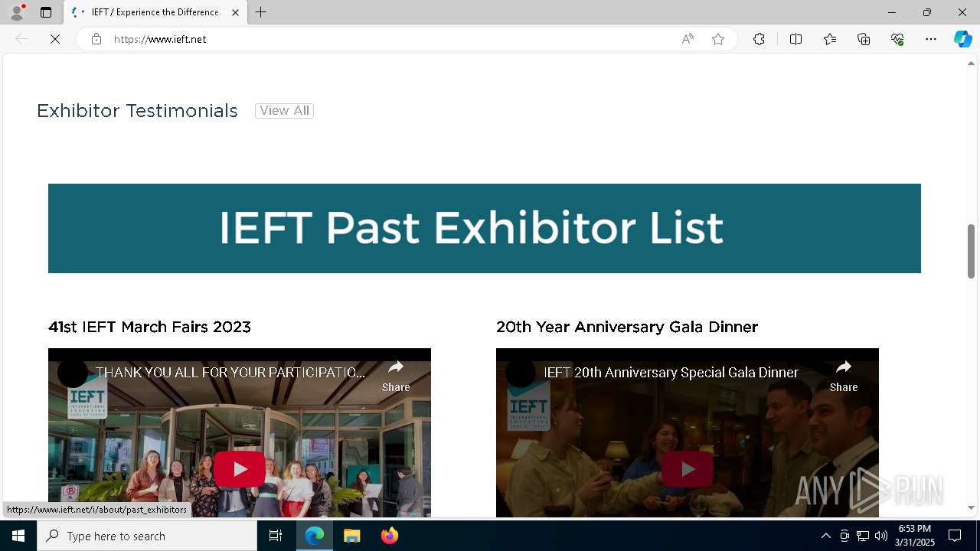Open Microsoft Edge from the taskbar
This screenshot has width=980, height=551.
pyautogui.click(x=315, y=536)
